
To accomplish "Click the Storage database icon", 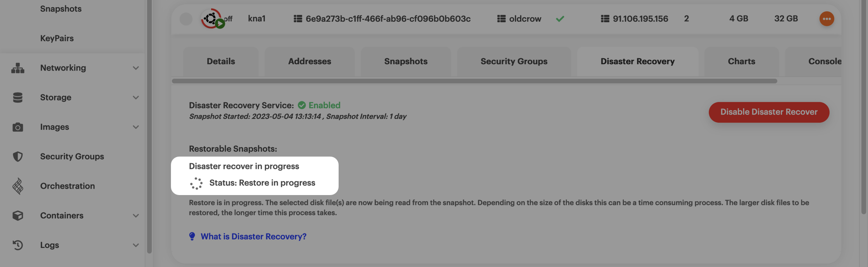I will [x=18, y=97].
